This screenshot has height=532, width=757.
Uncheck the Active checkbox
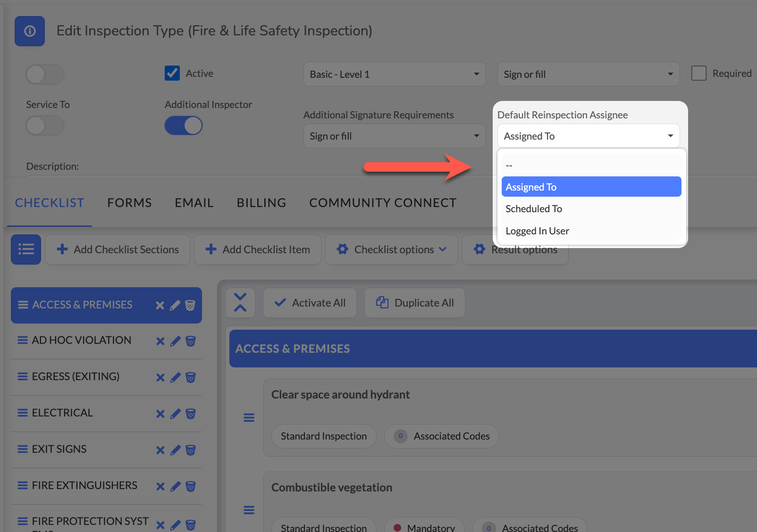172,74
